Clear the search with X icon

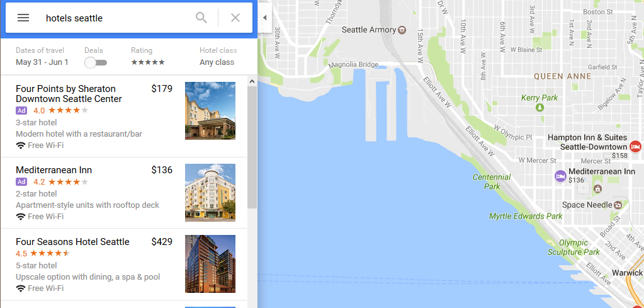click(235, 18)
